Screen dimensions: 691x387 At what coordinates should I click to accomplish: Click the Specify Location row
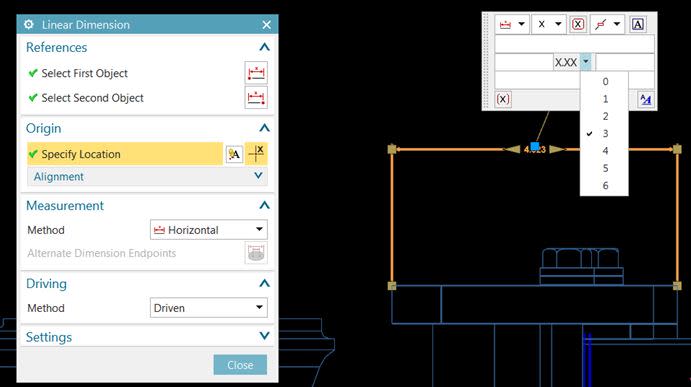point(125,154)
